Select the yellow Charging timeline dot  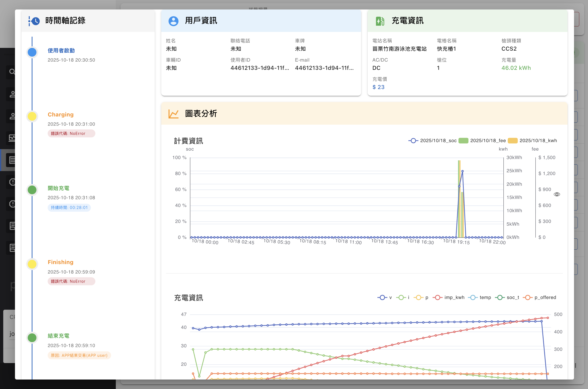pos(32,116)
